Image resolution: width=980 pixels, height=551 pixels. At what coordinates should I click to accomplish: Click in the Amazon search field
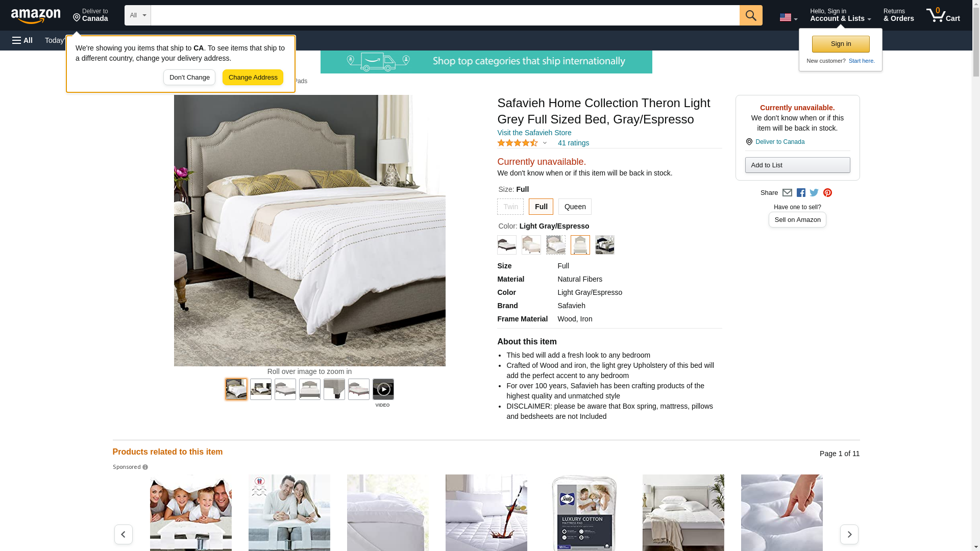coord(445,15)
